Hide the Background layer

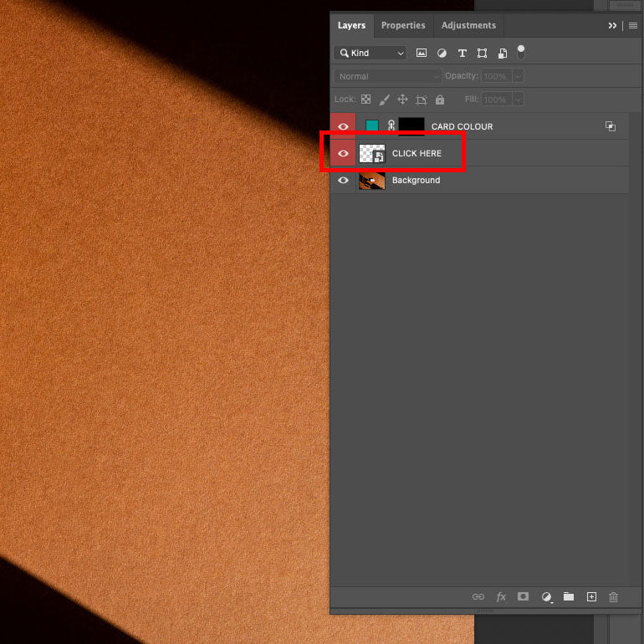[x=343, y=180]
